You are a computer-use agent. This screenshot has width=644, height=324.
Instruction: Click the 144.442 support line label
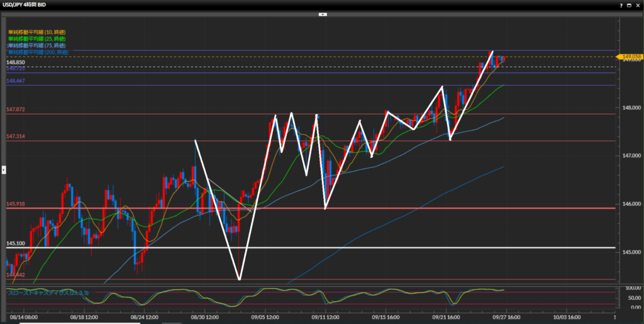[16, 275]
